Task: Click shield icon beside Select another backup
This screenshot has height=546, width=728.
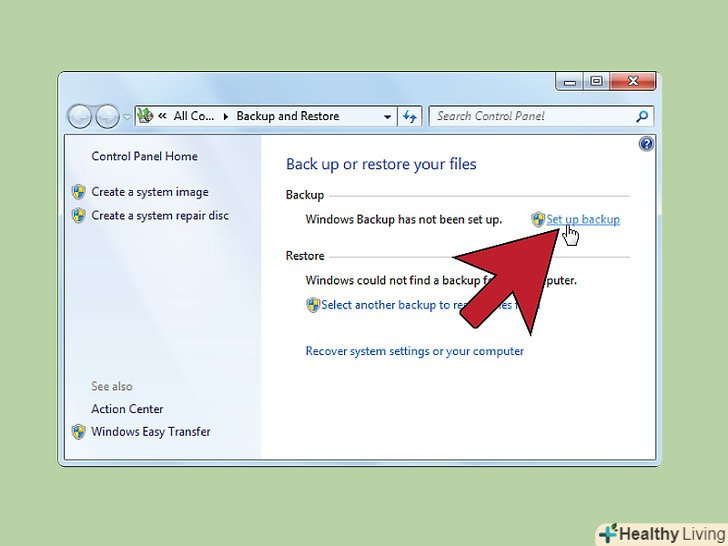Action: click(x=313, y=305)
